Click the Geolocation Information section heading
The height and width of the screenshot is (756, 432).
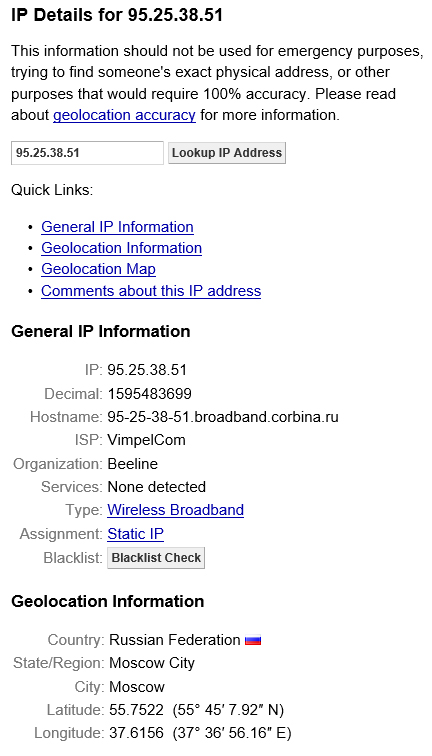point(108,602)
